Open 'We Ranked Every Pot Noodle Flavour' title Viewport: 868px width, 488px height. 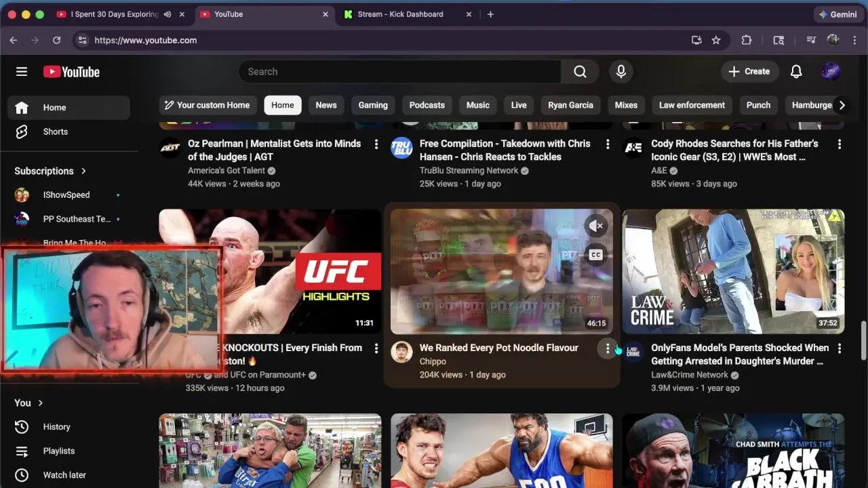[499, 348]
